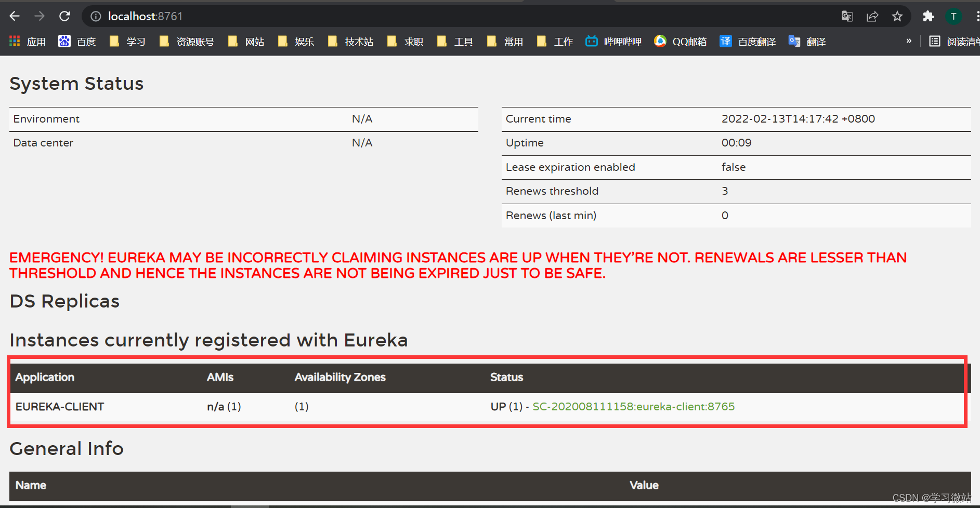Select the Lease expiration enabled value false
The width and height of the screenshot is (980, 508).
(734, 167)
